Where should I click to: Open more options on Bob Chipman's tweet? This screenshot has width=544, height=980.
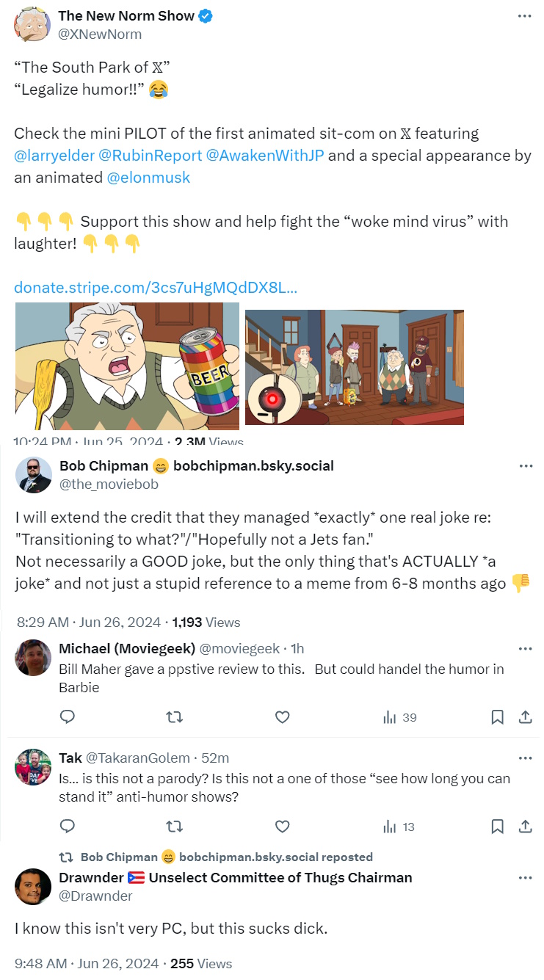[524, 466]
